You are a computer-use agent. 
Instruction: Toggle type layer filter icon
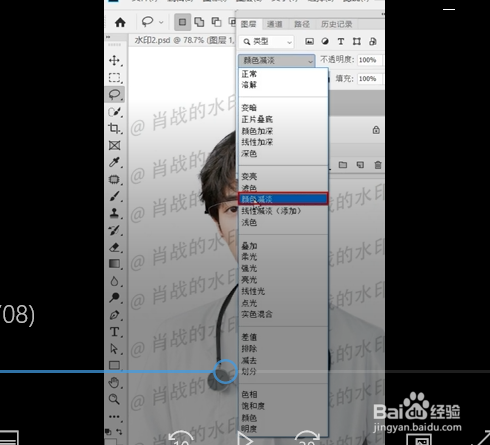tap(341, 41)
